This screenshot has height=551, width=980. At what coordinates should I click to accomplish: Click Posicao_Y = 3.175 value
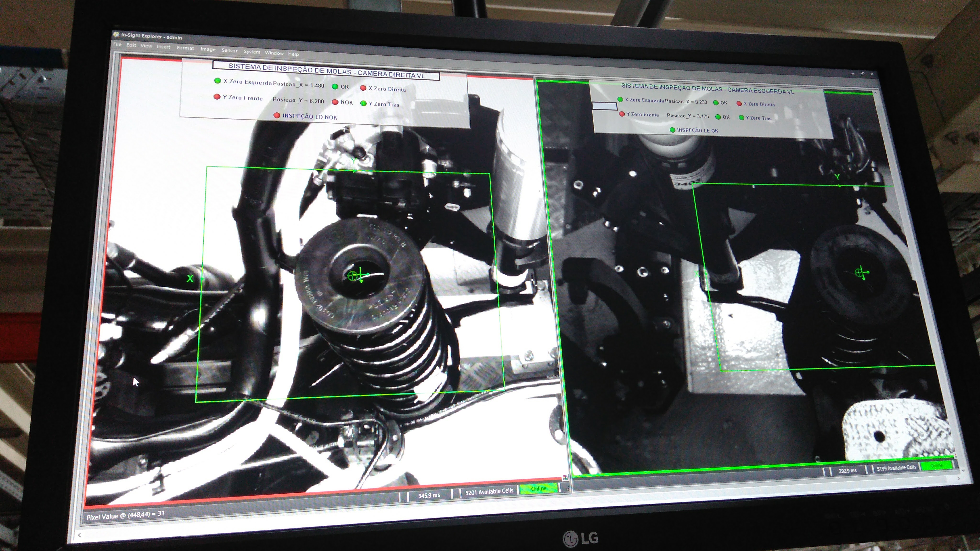pyautogui.click(x=688, y=116)
